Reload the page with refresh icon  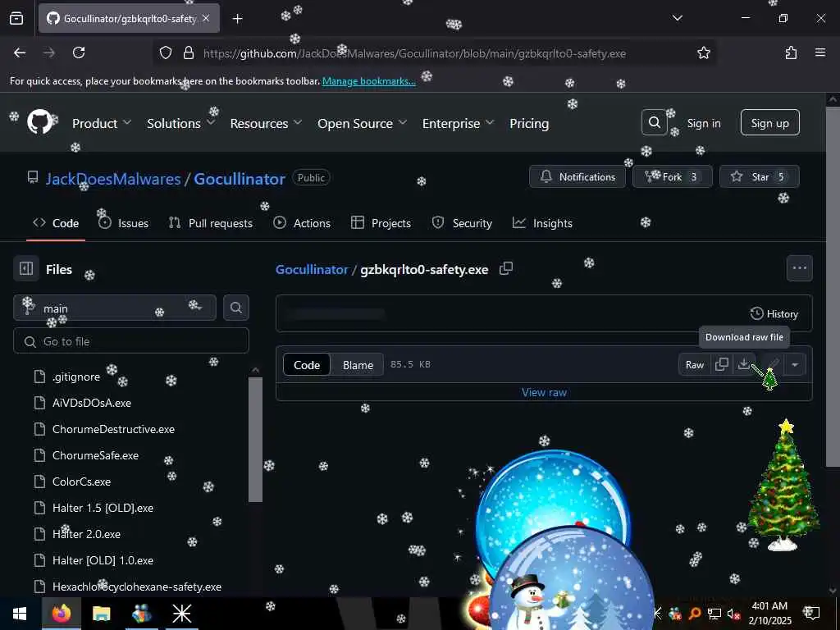point(79,52)
